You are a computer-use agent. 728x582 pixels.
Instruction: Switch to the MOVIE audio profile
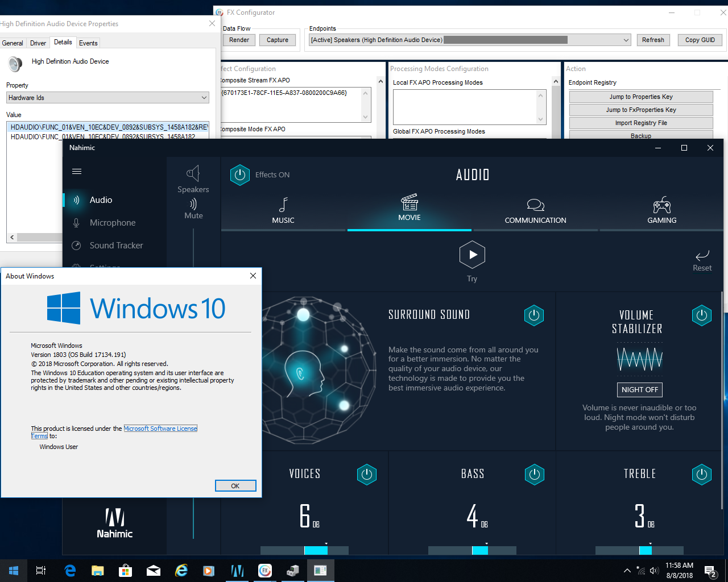[x=409, y=209]
